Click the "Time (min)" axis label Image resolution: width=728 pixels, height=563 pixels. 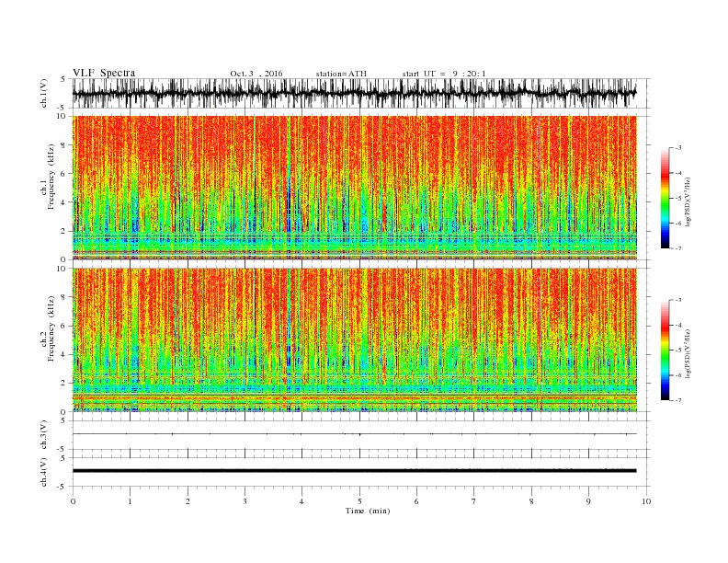(x=368, y=511)
